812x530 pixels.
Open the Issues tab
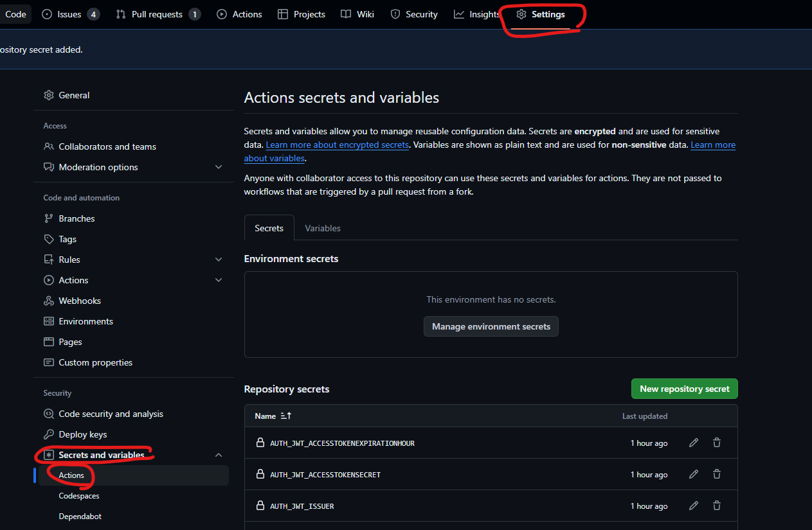71,14
